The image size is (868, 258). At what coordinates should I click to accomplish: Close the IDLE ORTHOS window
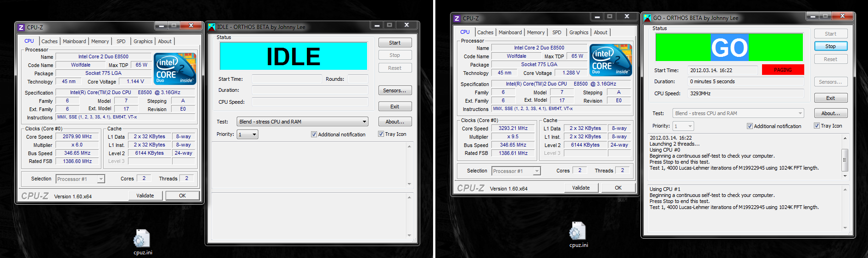406,25
